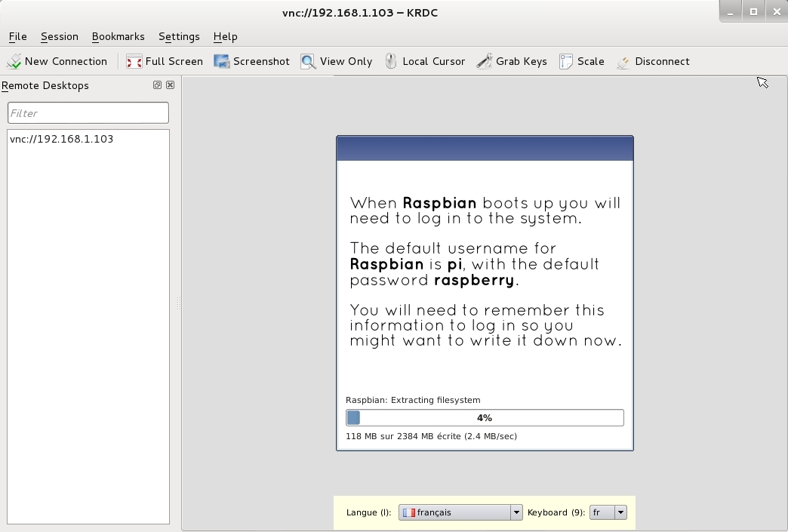Open the File menu
This screenshot has height=532, width=788.
click(17, 37)
